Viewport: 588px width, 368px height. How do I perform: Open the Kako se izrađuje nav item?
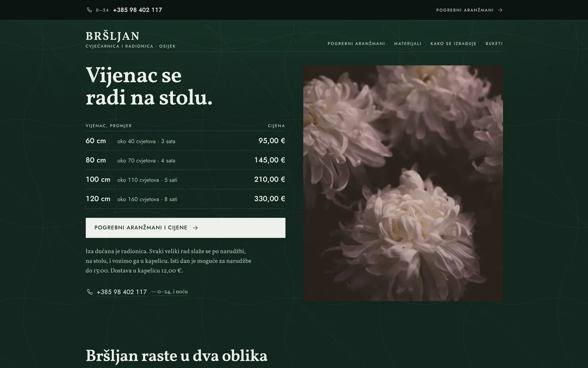pos(453,44)
